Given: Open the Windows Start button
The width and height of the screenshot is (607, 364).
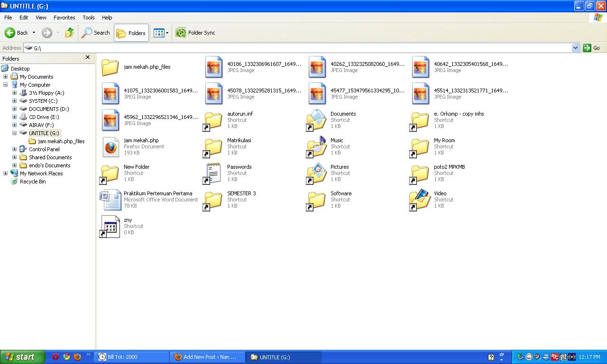Looking at the screenshot, I should [x=22, y=357].
